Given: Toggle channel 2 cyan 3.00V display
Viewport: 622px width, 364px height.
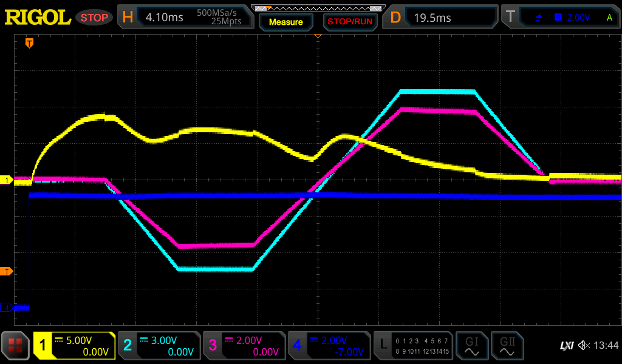Looking at the screenshot, I should pyautogui.click(x=159, y=346).
